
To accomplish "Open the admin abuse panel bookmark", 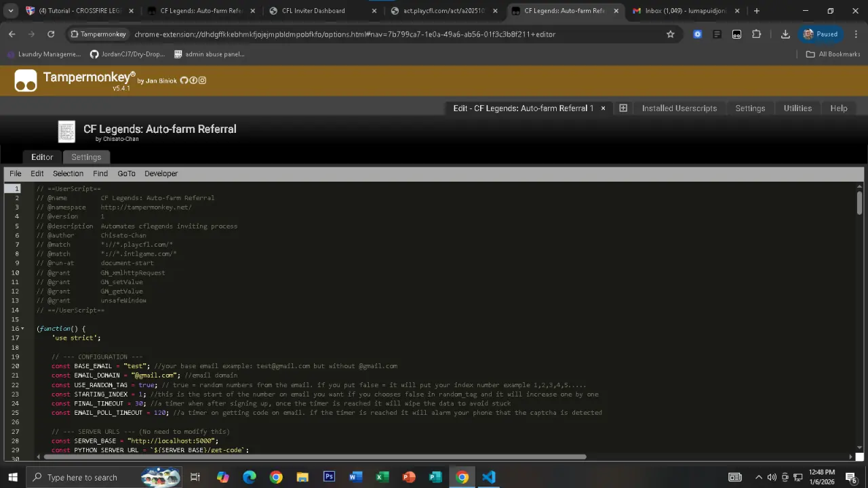I will (x=210, y=54).
